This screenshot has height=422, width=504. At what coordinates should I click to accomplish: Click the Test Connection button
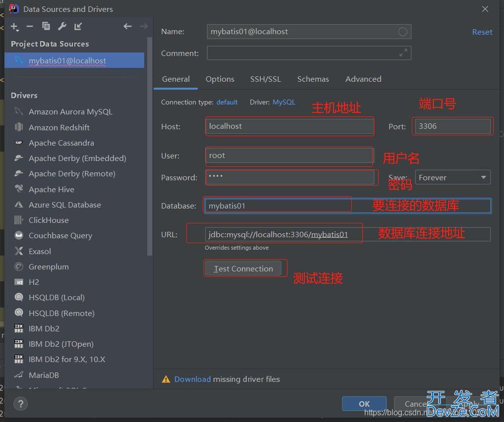point(243,268)
